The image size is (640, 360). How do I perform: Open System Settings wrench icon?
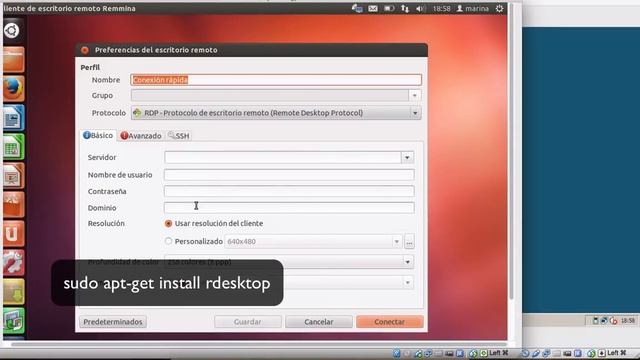[13, 262]
